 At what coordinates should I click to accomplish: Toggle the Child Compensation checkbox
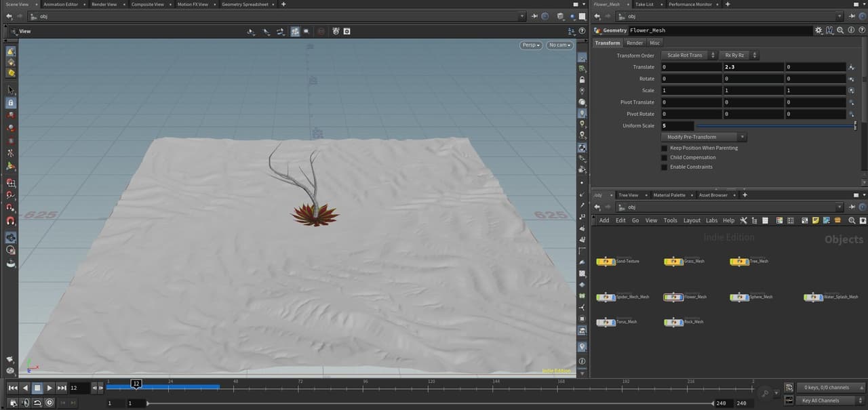pos(665,157)
